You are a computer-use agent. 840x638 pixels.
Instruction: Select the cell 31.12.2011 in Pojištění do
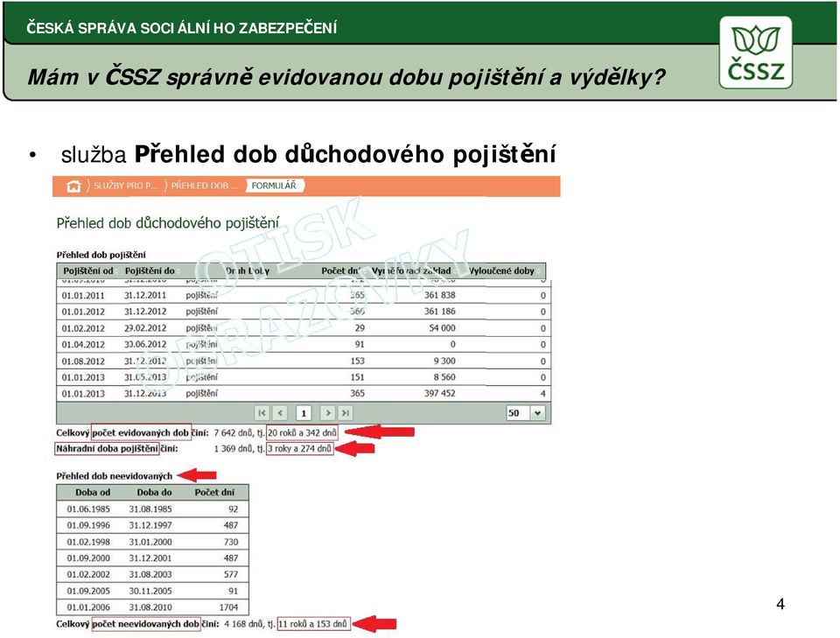tap(145, 295)
